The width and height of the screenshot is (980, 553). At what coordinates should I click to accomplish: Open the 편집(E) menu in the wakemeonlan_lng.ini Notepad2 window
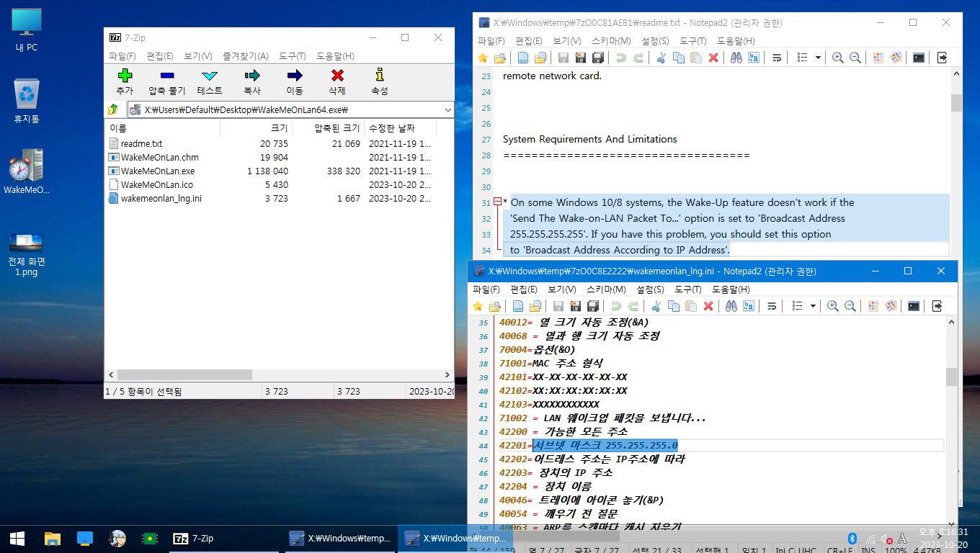pyautogui.click(x=524, y=289)
